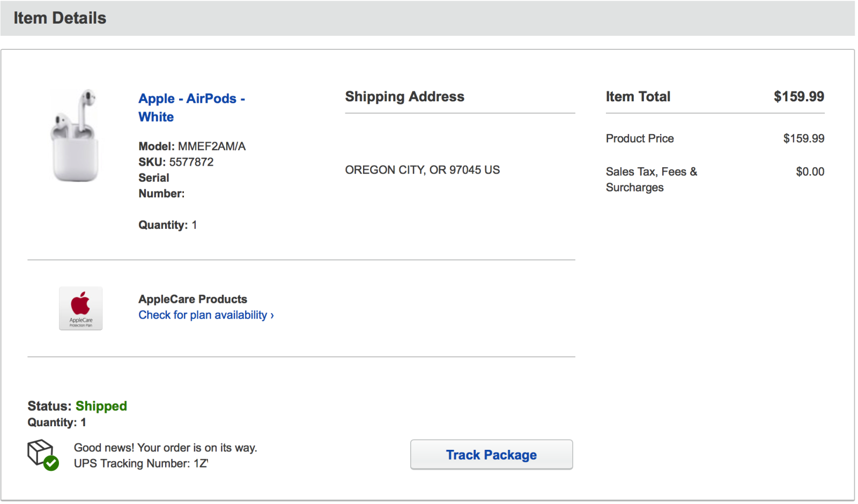This screenshot has height=504, width=858.
Task: Click the UPS Tracking Number text
Action: coord(140,464)
